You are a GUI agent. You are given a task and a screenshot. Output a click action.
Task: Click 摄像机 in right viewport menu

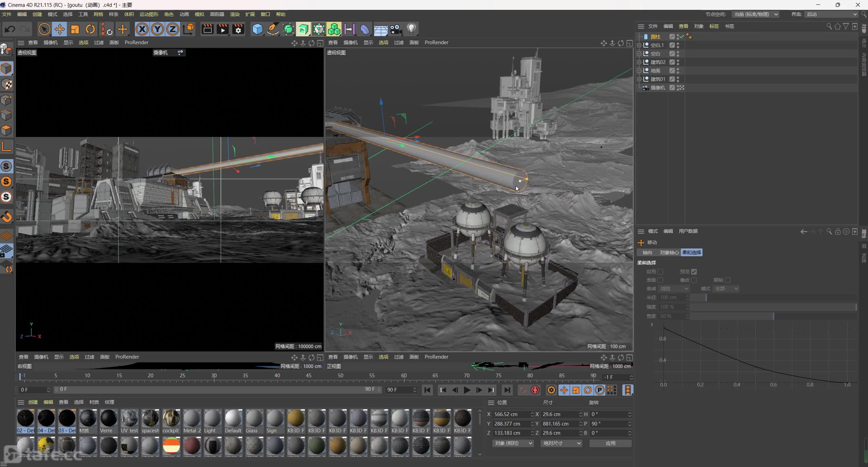point(350,42)
